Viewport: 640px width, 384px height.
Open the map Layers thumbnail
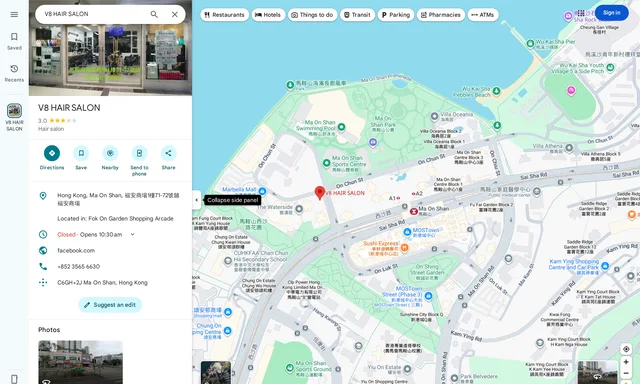coord(216,372)
